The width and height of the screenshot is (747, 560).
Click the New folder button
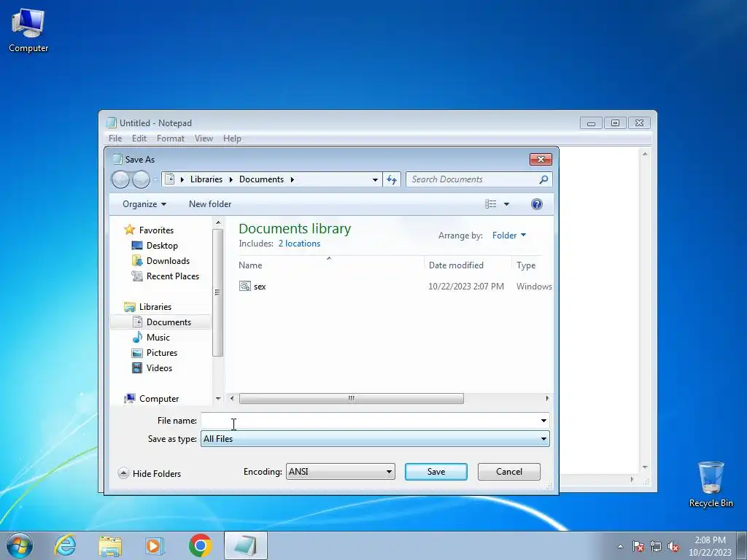pyautogui.click(x=210, y=204)
